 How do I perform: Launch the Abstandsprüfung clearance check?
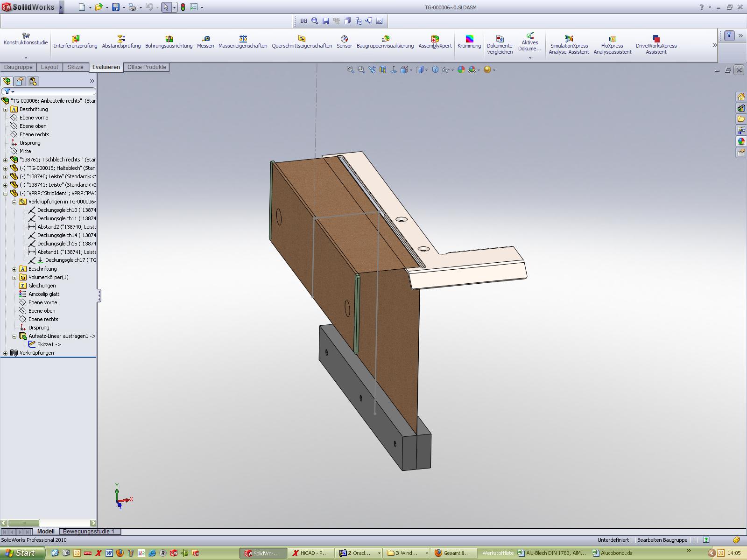pos(121,42)
